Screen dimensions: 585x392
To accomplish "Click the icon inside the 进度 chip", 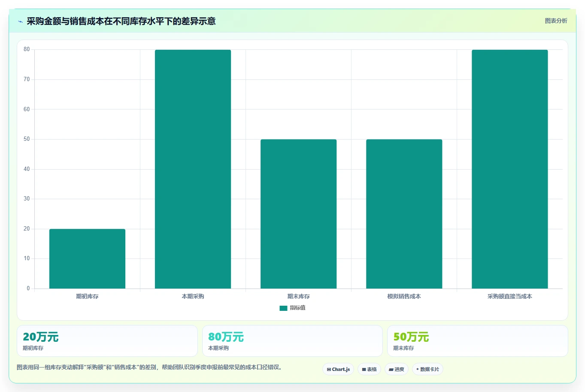I will tap(391, 369).
